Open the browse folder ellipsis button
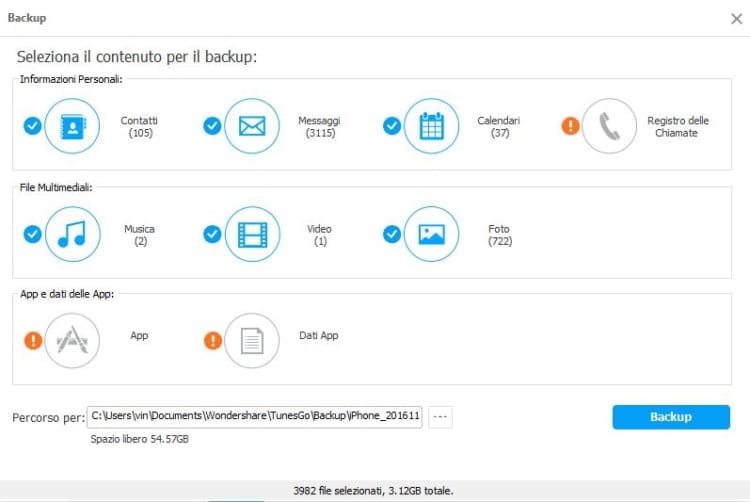Viewport: 750px width, 502px height. tap(440, 417)
